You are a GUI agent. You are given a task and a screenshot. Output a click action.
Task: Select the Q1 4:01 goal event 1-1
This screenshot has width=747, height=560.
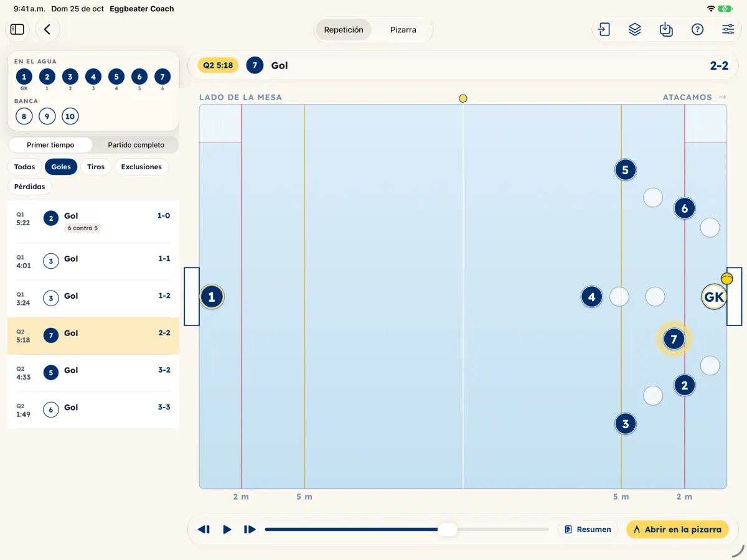pos(93,261)
